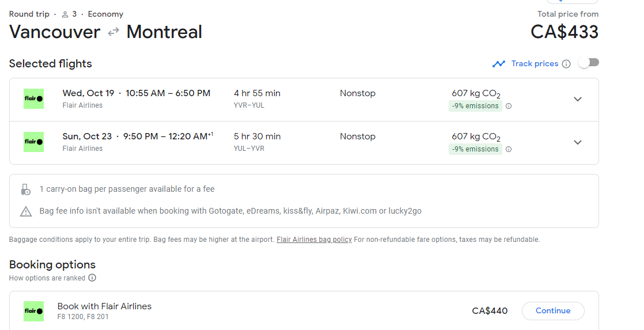This screenshot has height=330, width=644.
Task: Open the Flair Airlines bag policy link
Action: 314,240
